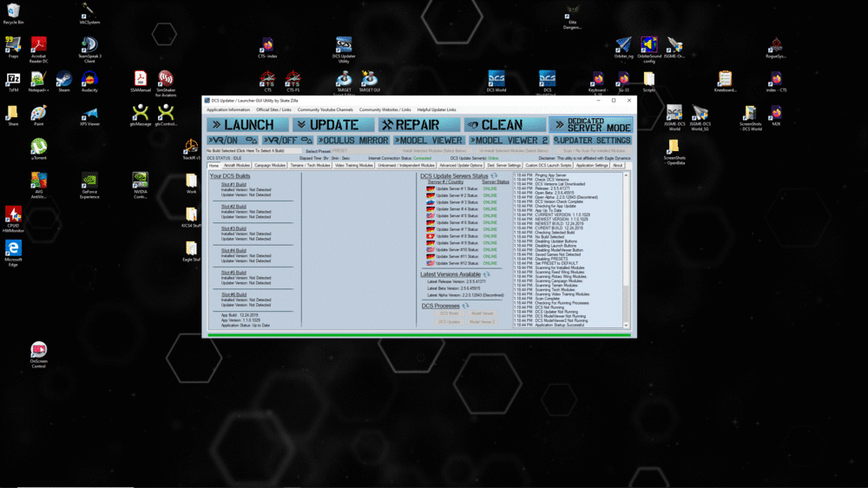This screenshot has width=868, height=488.
Task: Click the UPDATE button
Action: click(333, 125)
